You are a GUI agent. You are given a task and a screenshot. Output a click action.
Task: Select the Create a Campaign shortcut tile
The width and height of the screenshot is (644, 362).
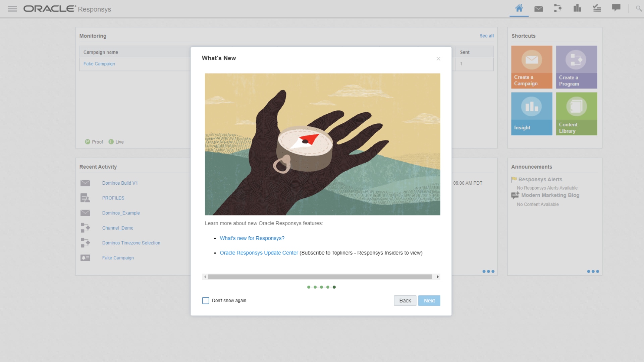tap(531, 67)
